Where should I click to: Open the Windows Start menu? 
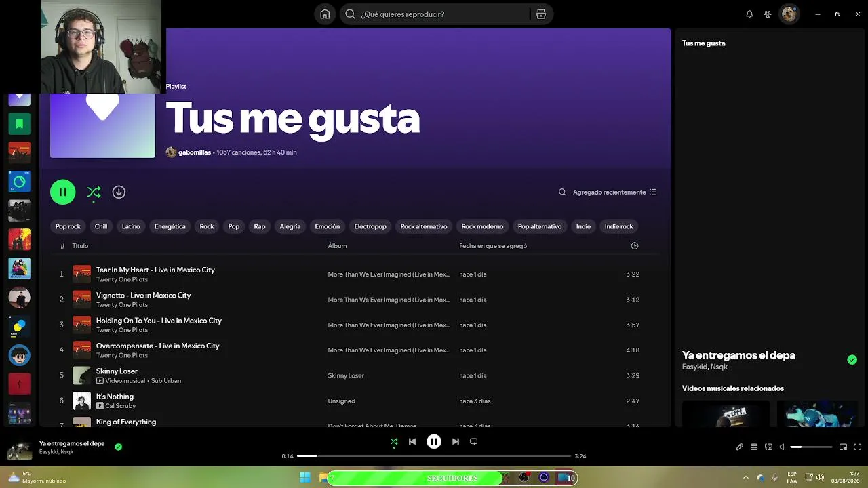pos(304,478)
